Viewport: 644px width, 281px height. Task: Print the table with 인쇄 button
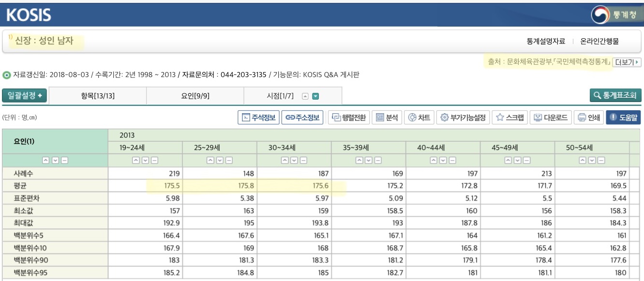(x=589, y=118)
